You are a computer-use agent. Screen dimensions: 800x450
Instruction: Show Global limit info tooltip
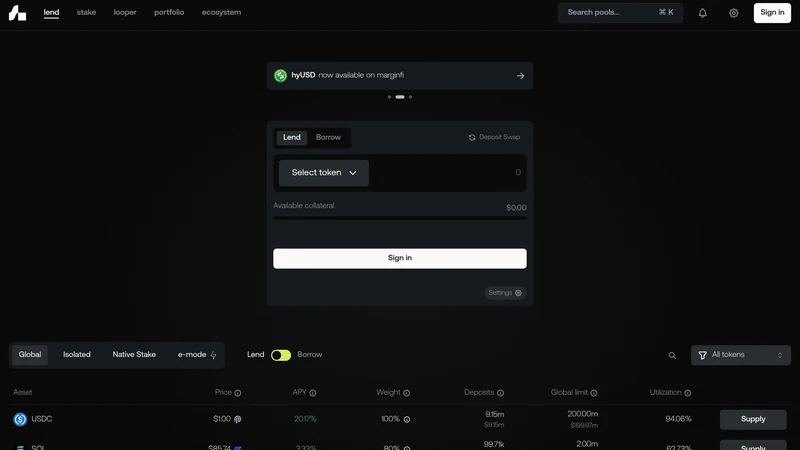(594, 393)
